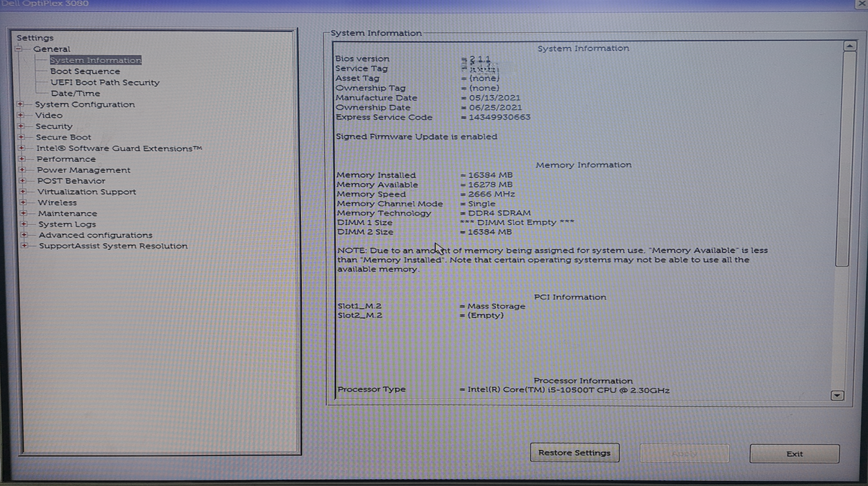Click the PCI Information heading
868x486 pixels.
(x=570, y=297)
